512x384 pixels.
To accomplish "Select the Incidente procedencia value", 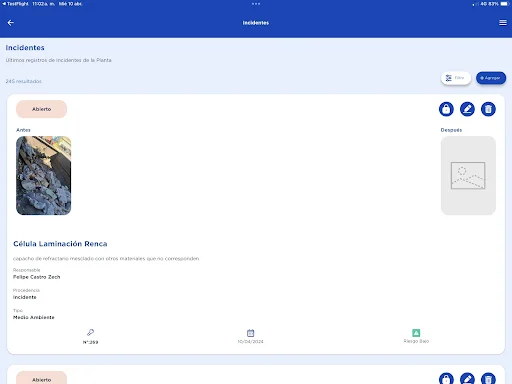I will [x=25, y=297].
